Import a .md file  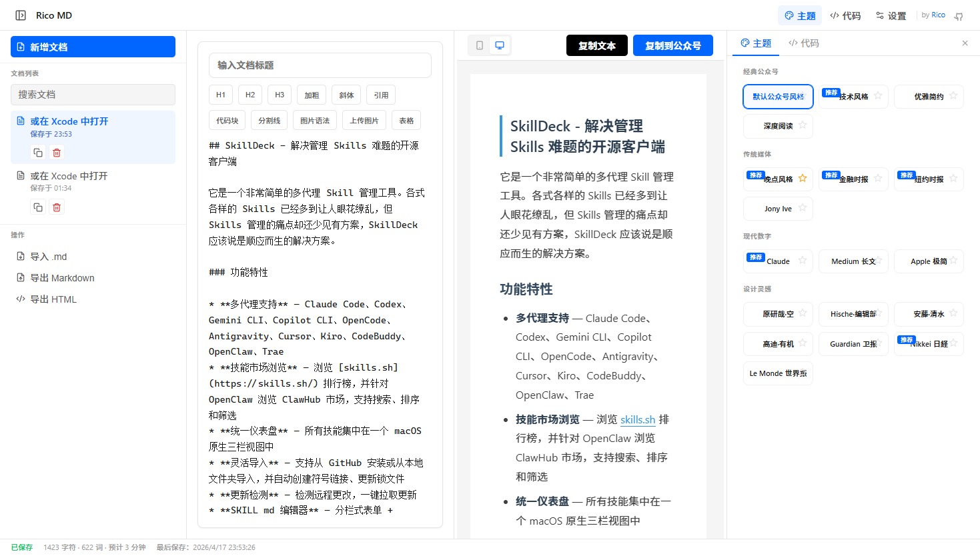(x=93, y=257)
